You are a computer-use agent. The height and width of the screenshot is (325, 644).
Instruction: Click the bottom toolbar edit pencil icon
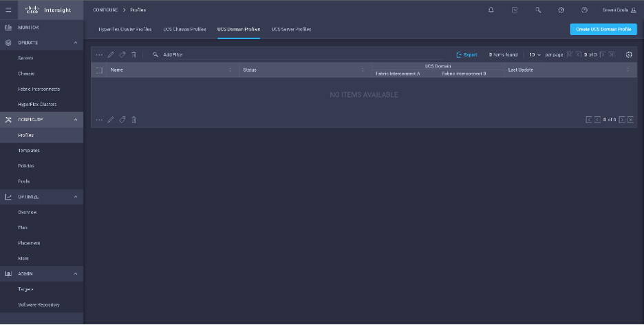(x=111, y=120)
